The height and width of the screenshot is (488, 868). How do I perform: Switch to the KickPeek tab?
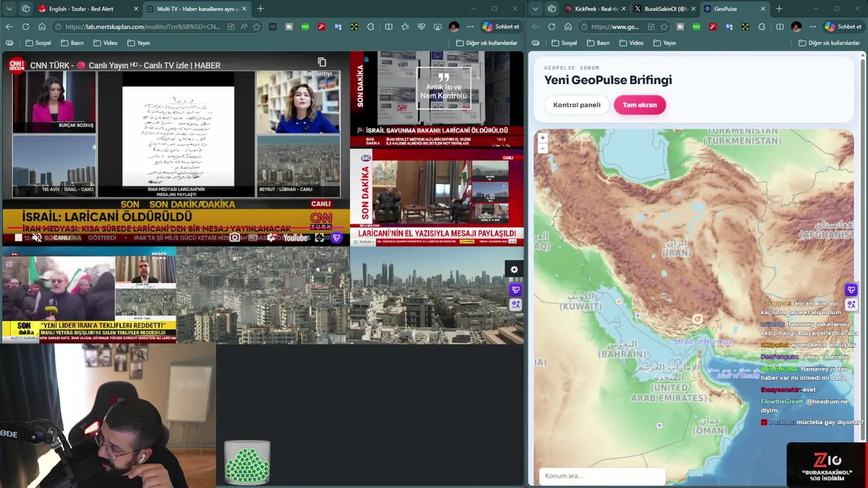596,9
